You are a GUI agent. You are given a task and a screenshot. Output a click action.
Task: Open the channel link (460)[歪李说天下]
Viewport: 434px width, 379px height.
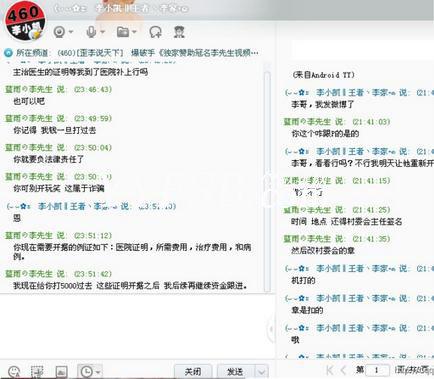(90, 53)
